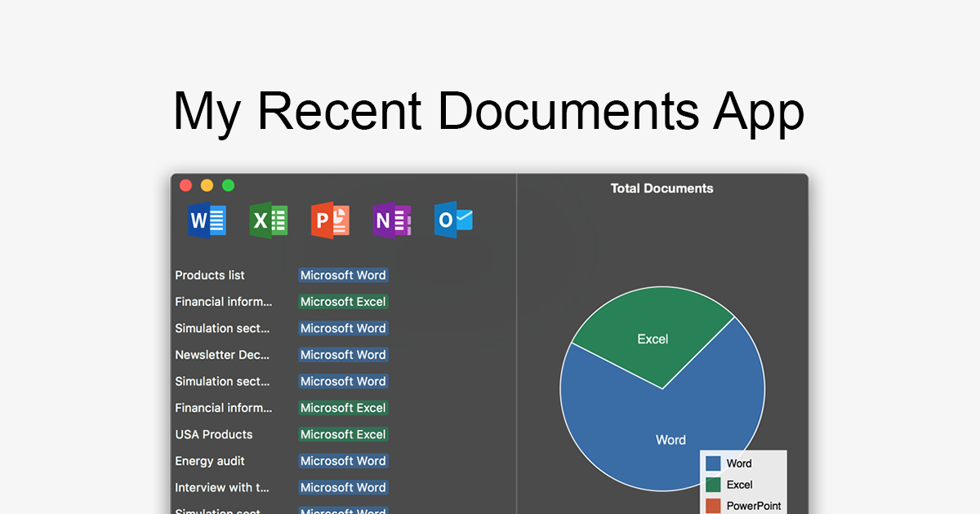Click the PowerPoint label in the legend
Screen dimensions: 980x514
pos(754,506)
